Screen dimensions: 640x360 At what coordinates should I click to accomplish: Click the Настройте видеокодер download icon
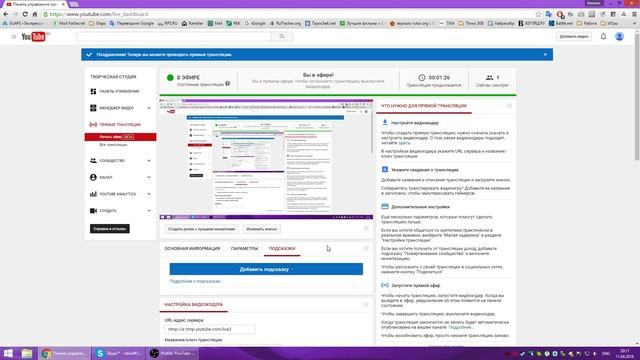tap(384, 122)
